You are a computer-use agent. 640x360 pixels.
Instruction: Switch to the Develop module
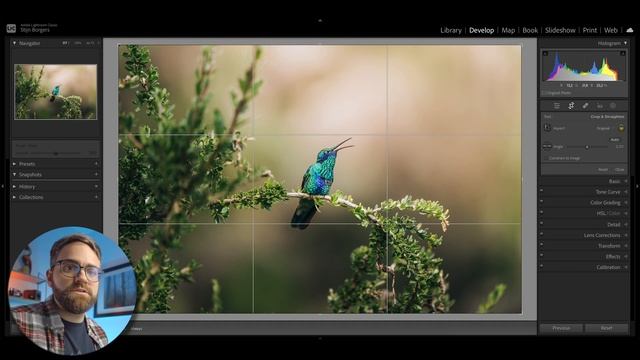pos(481,30)
